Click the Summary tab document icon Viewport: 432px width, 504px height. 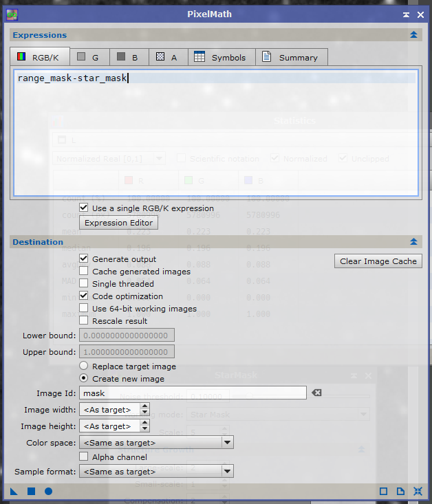coord(266,56)
